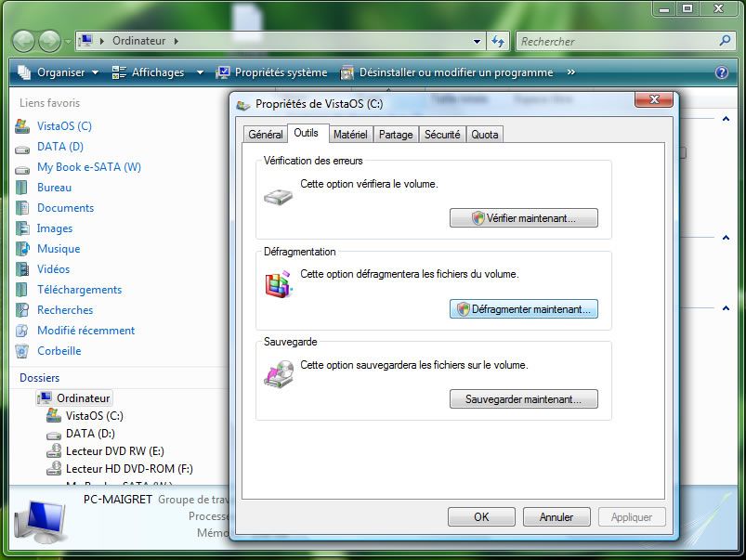Click the Annuler button

pos(556,516)
